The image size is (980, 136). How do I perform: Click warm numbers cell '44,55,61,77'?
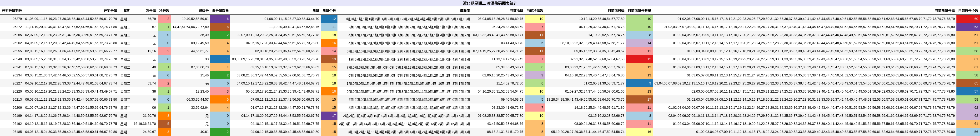(x=200, y=51)
